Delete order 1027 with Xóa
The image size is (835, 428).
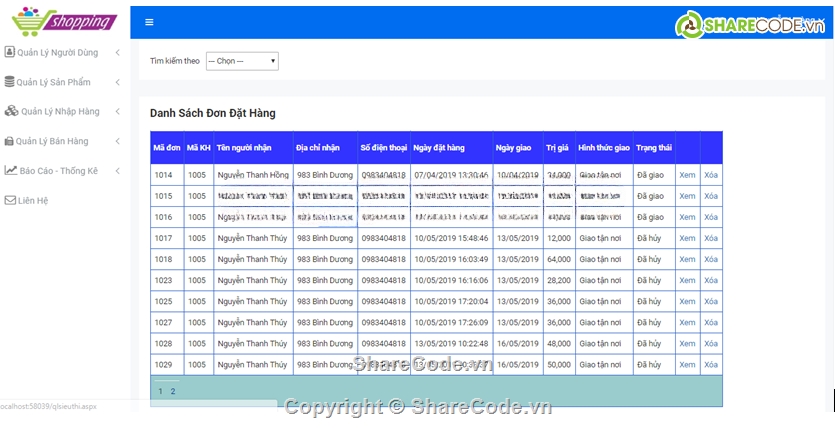711,323
